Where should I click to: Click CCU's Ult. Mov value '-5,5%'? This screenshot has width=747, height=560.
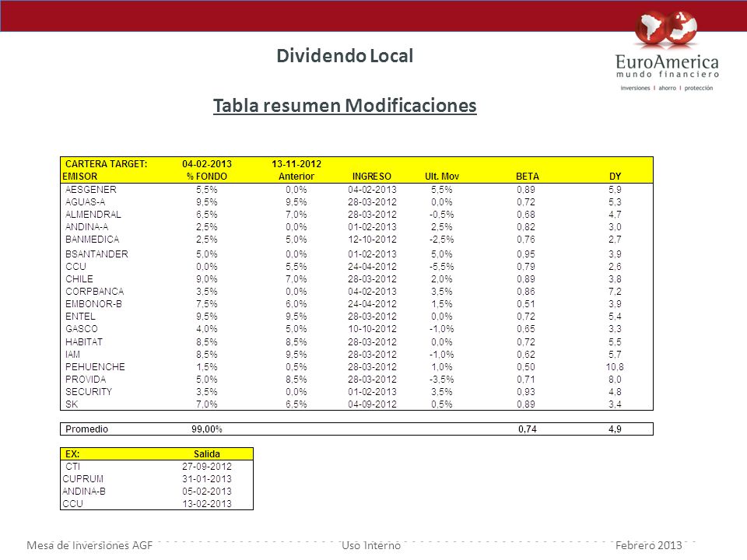[x=442, y=266]
